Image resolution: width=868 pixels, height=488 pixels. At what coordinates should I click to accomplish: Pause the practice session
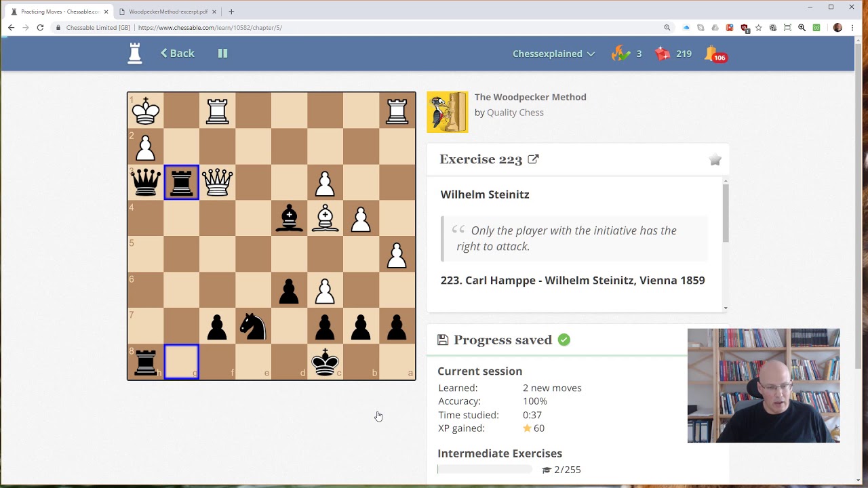click(x=222, y=54)
